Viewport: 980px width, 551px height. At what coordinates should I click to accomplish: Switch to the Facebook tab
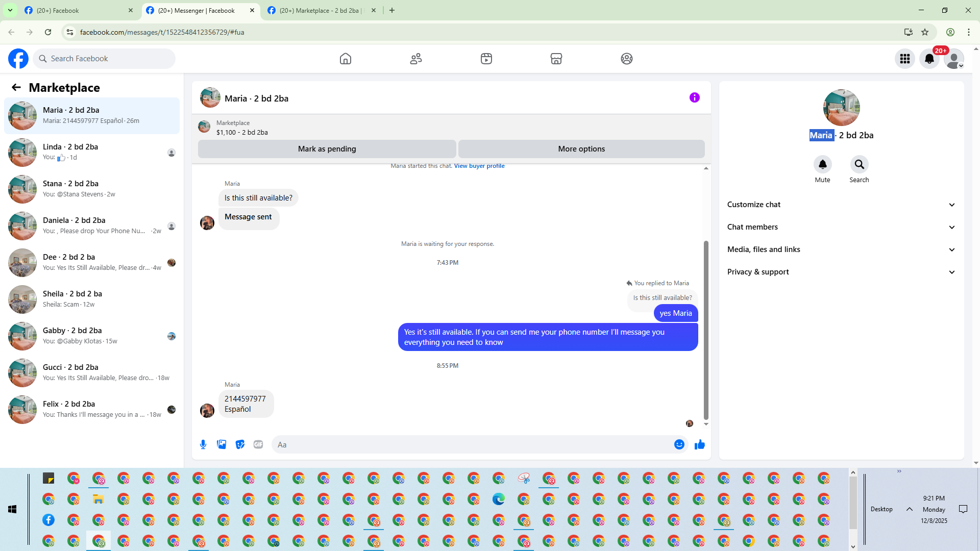[79, 10]
